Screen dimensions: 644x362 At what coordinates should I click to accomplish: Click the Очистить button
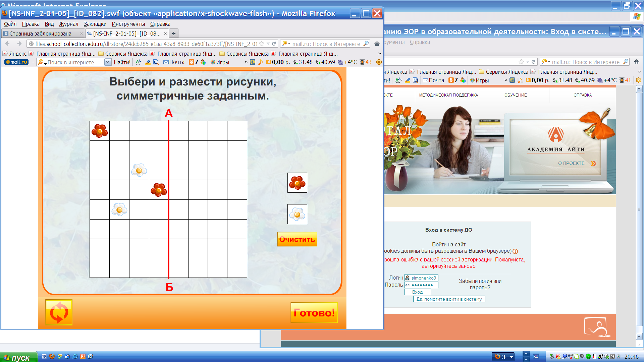pyautogui.click(x=297, y=239)
